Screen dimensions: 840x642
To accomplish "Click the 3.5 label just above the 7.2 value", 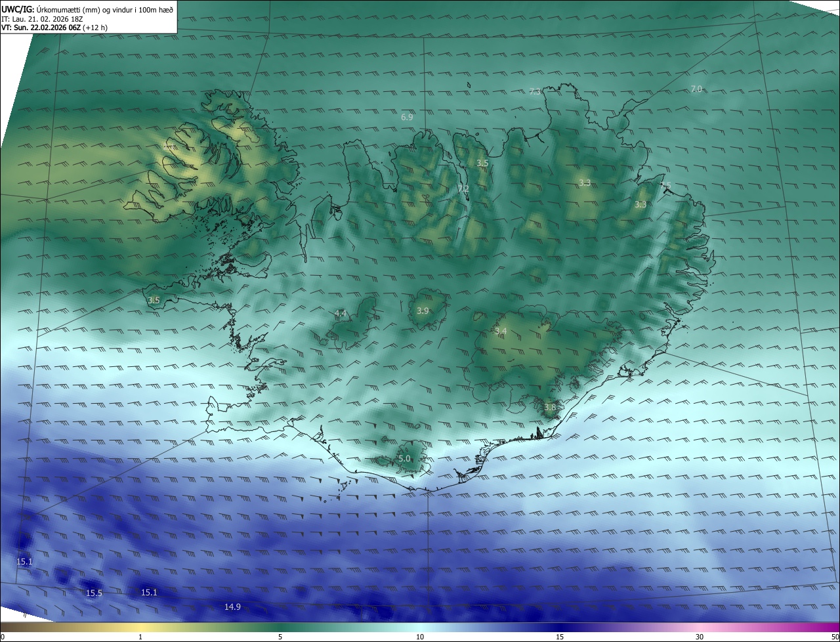I will tap(482, 163).
